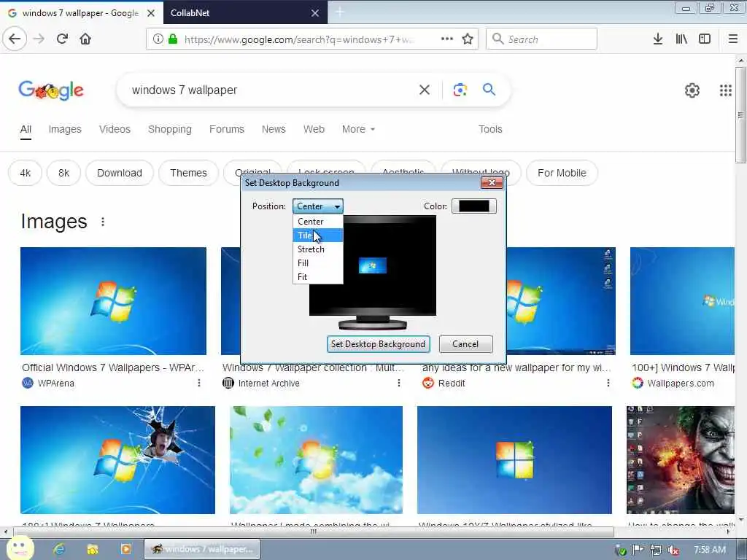Go back with the browser back arrow
Screen dimensions: 747x560
click(15, 39)
